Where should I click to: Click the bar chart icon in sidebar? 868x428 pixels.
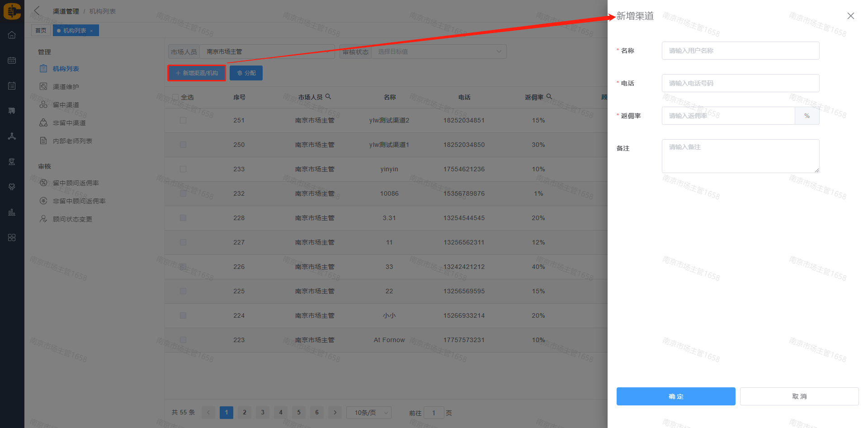pyautogui.click(x=12, y=212)
